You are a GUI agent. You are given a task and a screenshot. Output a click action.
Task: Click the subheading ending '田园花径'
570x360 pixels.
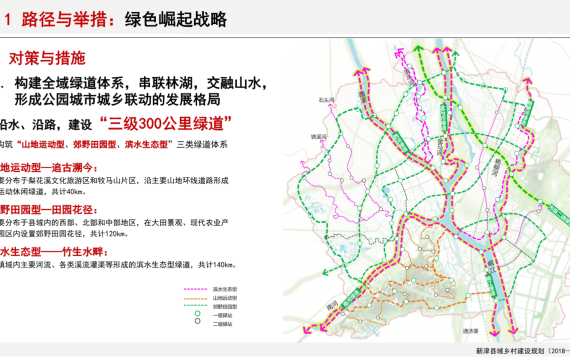tap(49, 210)
